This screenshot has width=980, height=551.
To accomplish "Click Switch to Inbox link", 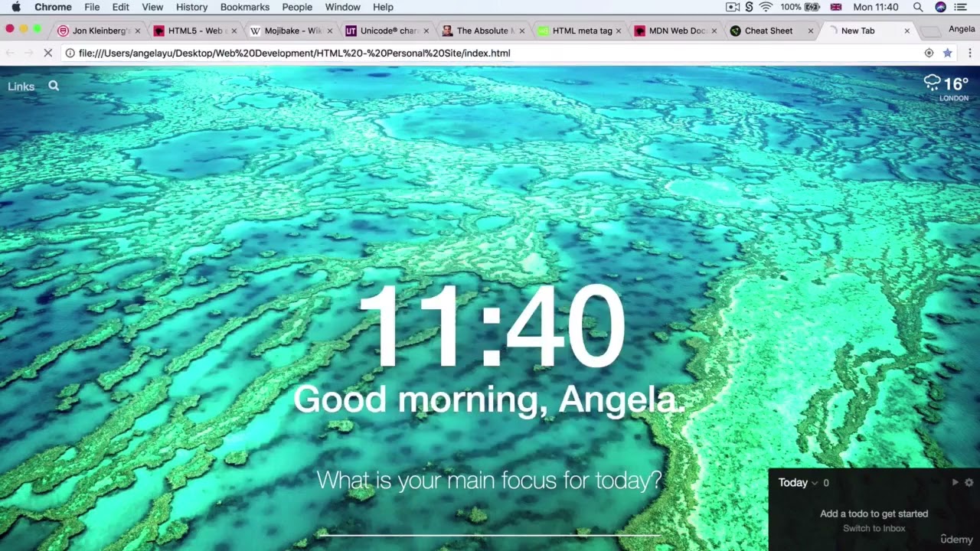I will pos(874,528).
